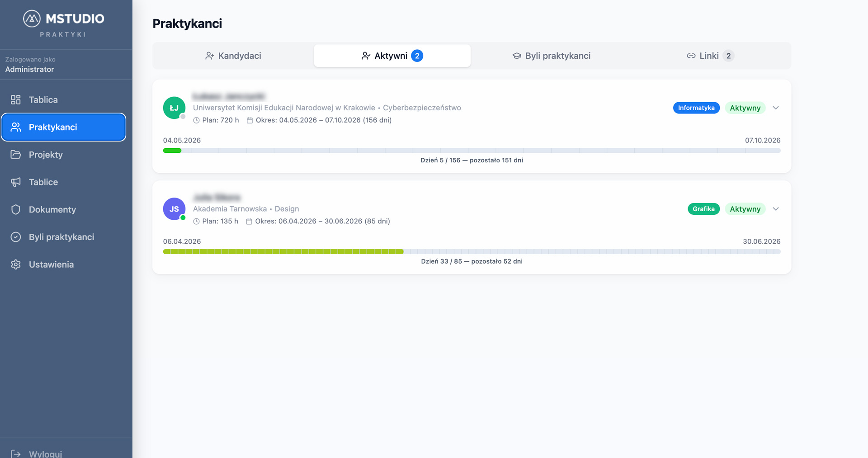Click calendar icon beside Okres 04.05.2026
The image size is (868, 458).
coord(250,120)
